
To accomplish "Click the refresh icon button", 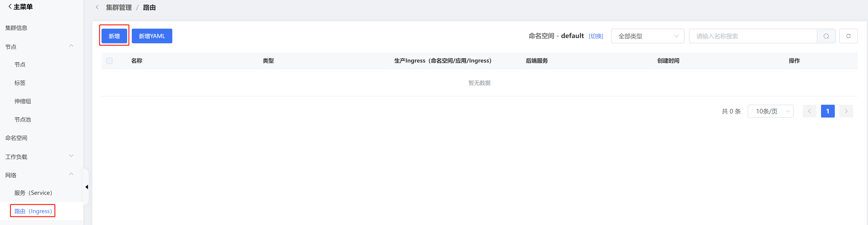I will tap(849, 36).
